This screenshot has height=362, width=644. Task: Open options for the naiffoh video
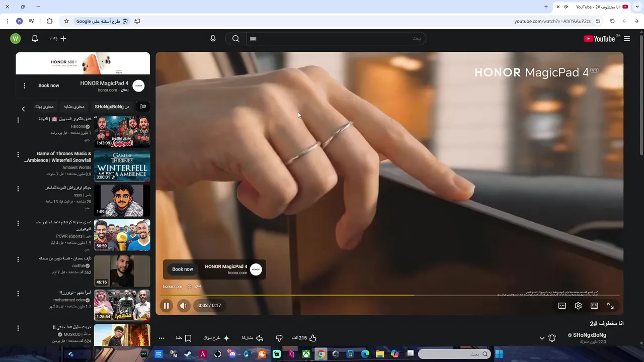[x=18, y=259]
